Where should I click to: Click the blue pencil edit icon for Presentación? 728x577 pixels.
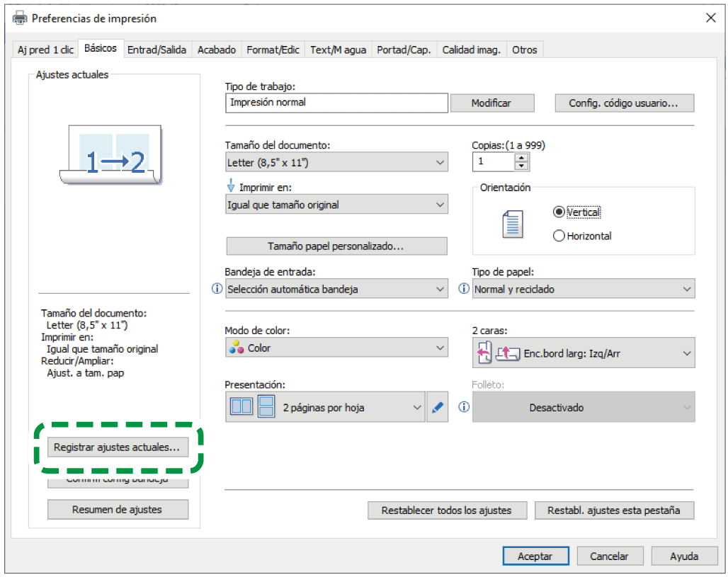(x=438, y=408)
